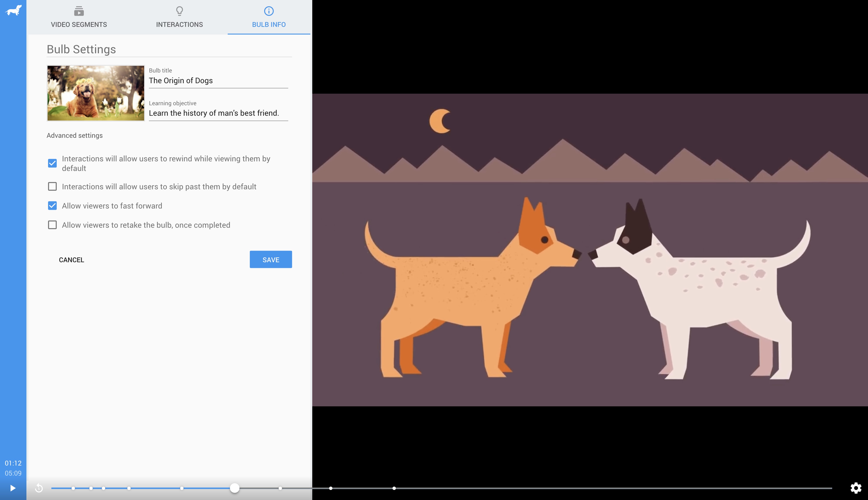Click the third interaction marker on timeline
Viewport: 868px width, 500px height.
(103, 488)
